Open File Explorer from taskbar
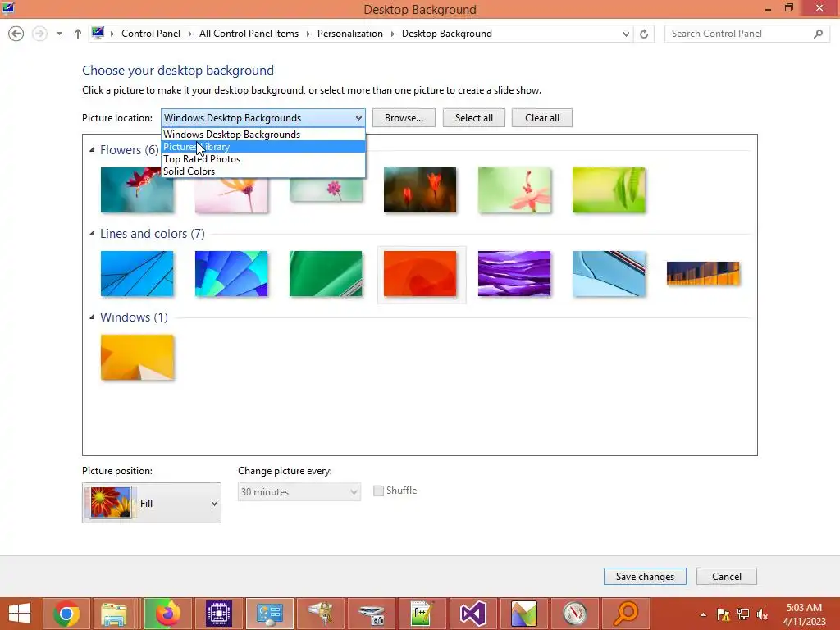Viewport: 840px width, 630px height. (114, 614)
